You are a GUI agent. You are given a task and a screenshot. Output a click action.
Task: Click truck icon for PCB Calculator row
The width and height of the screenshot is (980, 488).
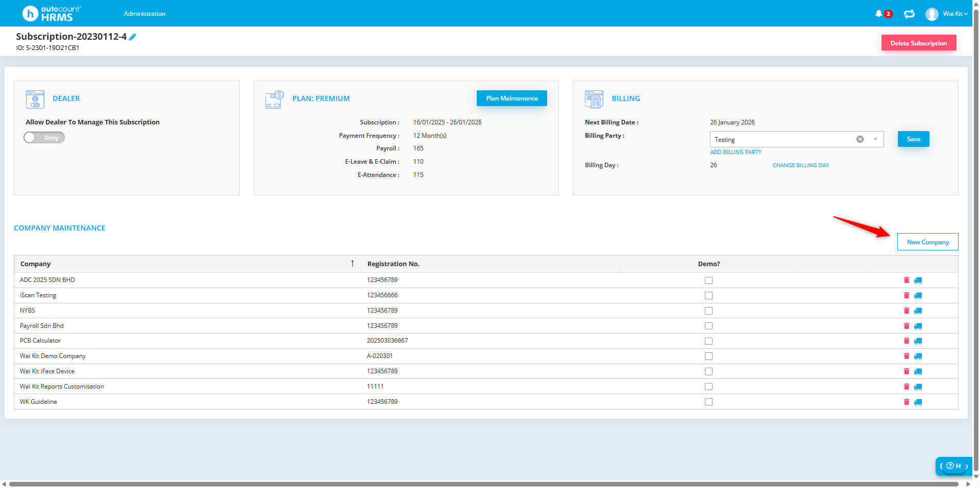pyautogui.click(x=918, y=341)
